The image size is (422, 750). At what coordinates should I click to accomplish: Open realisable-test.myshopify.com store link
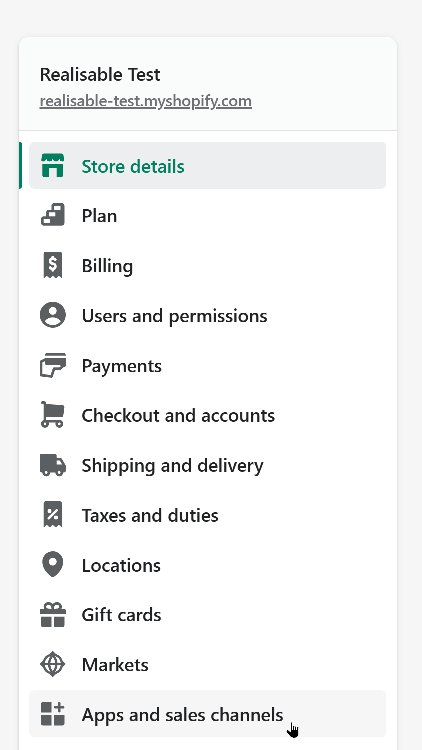click(x=145, y=101)
